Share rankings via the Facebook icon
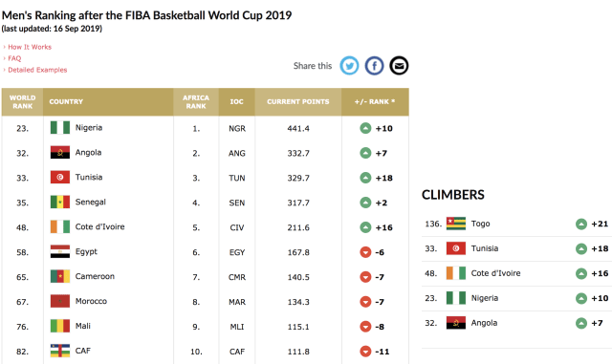The width and height of the screenshot is (612, 364). pyautogui.click(x=374, y=66)
